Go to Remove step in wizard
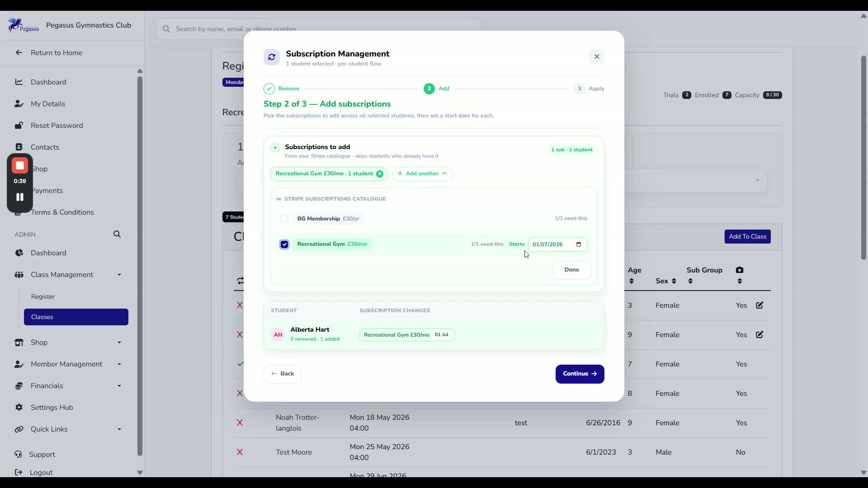868x488 pixels. pos(282,89)
